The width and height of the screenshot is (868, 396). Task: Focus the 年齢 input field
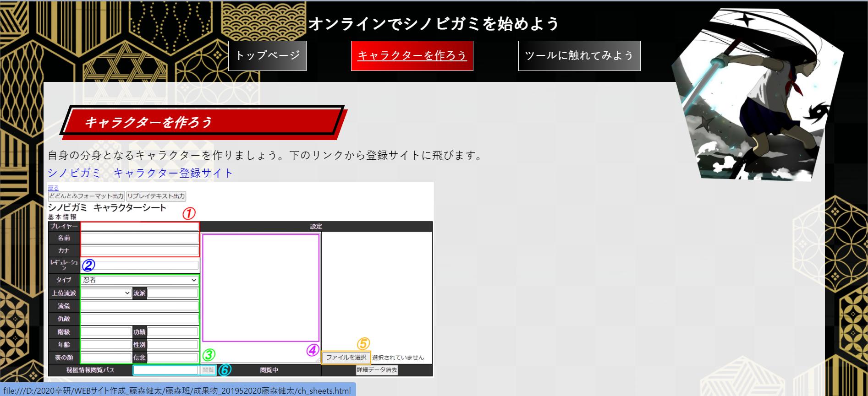106,345
